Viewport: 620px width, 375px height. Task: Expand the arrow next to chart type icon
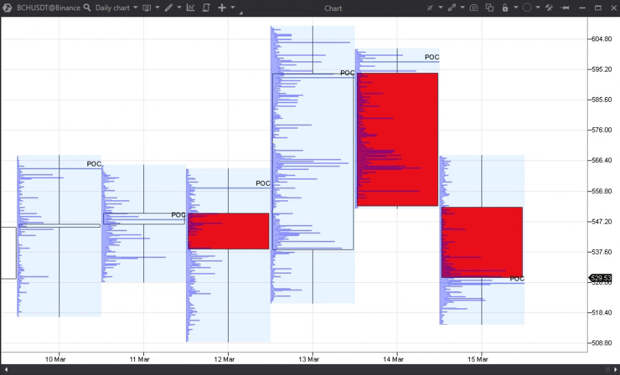point(157,8)
